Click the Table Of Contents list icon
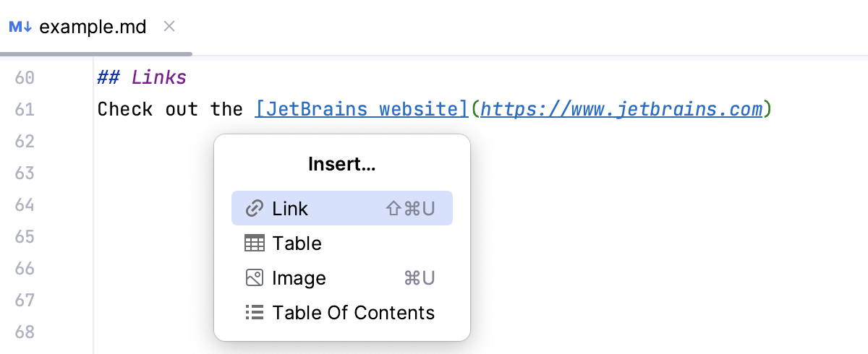Screen dimensions: 868x354 click(x=254, y=313)
